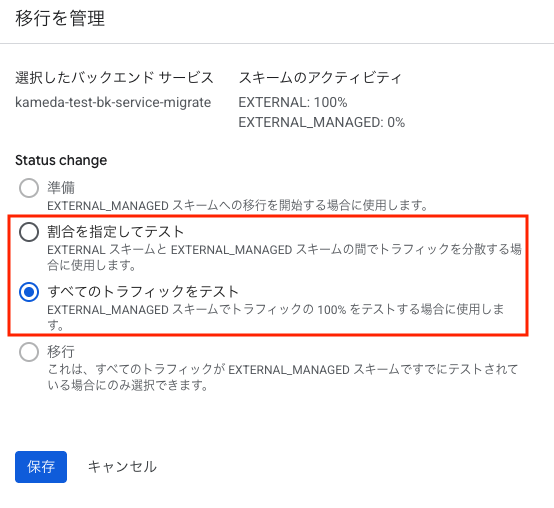
Task: Click the Status change section heading
Action: 61,160
